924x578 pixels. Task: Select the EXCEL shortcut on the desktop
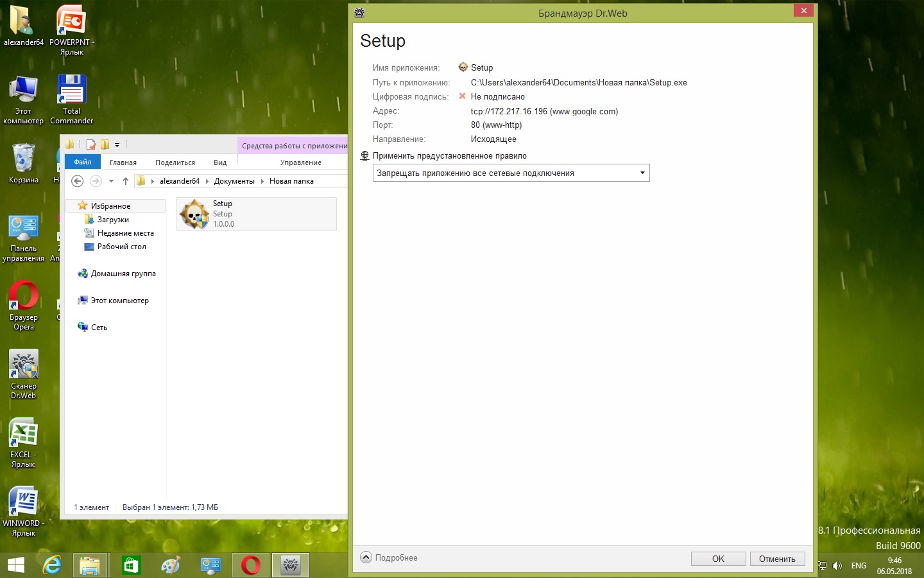pyautogui.click(x=24, y=444)
